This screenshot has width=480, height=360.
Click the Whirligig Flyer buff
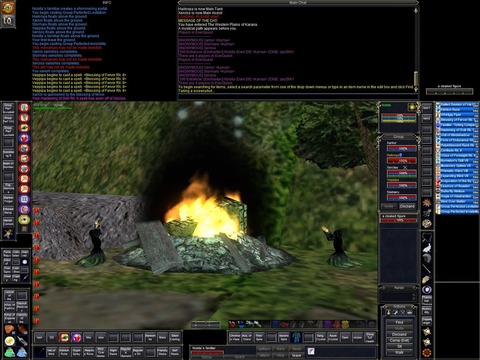pyautogui.click(x=457, y=114)
